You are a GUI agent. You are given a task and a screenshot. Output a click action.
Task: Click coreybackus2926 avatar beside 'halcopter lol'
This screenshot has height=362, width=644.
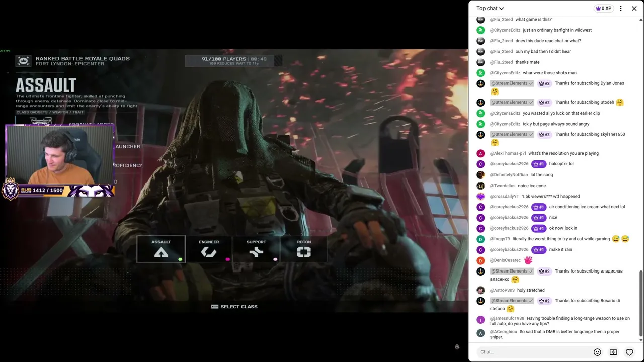pos(480,164)
